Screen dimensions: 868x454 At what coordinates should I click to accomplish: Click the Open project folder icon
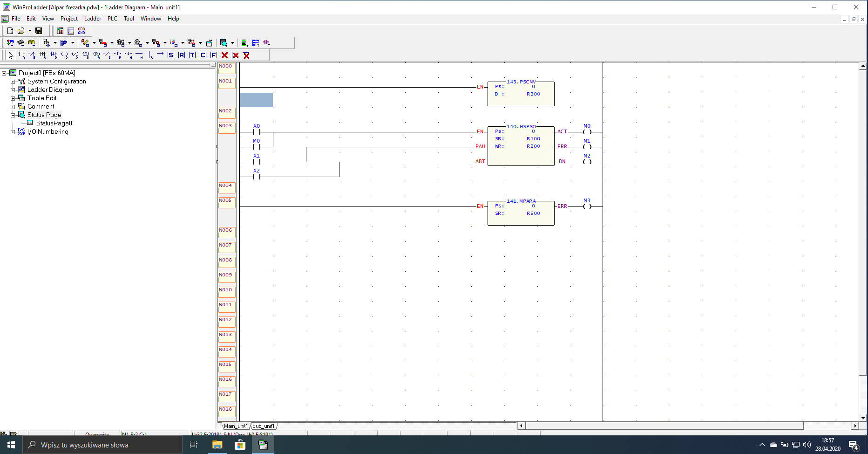(21, 31)
